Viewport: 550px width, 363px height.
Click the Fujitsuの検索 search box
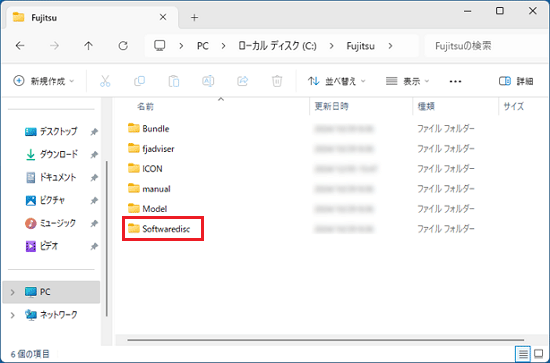click(x=486, y=46)
